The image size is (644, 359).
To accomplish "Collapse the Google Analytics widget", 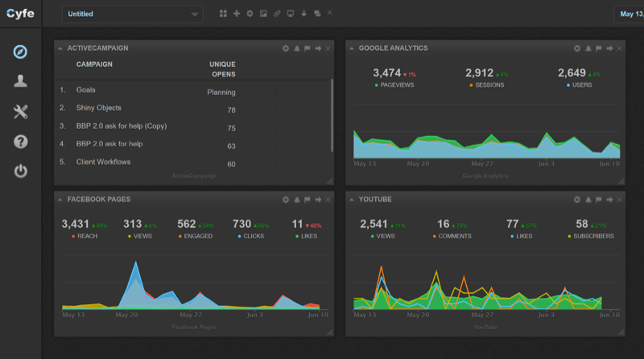I will (x=352, y=48).
